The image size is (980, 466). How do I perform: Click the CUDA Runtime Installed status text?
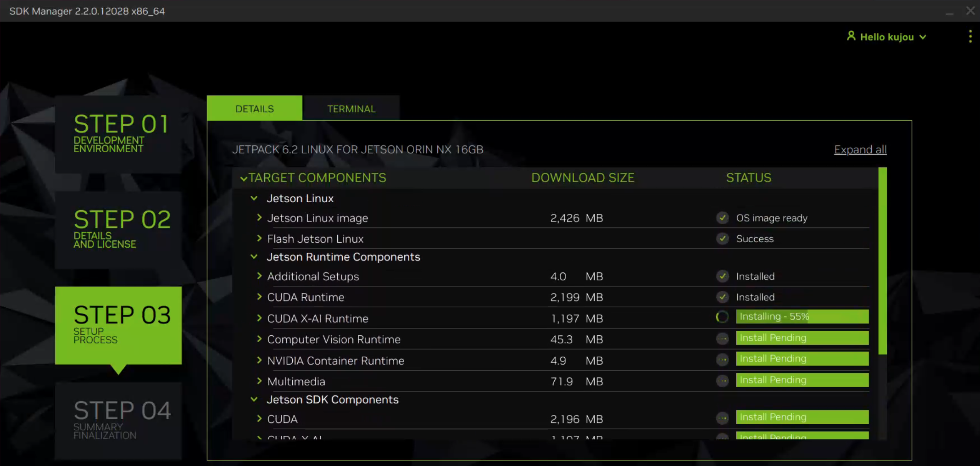(755, 297)
